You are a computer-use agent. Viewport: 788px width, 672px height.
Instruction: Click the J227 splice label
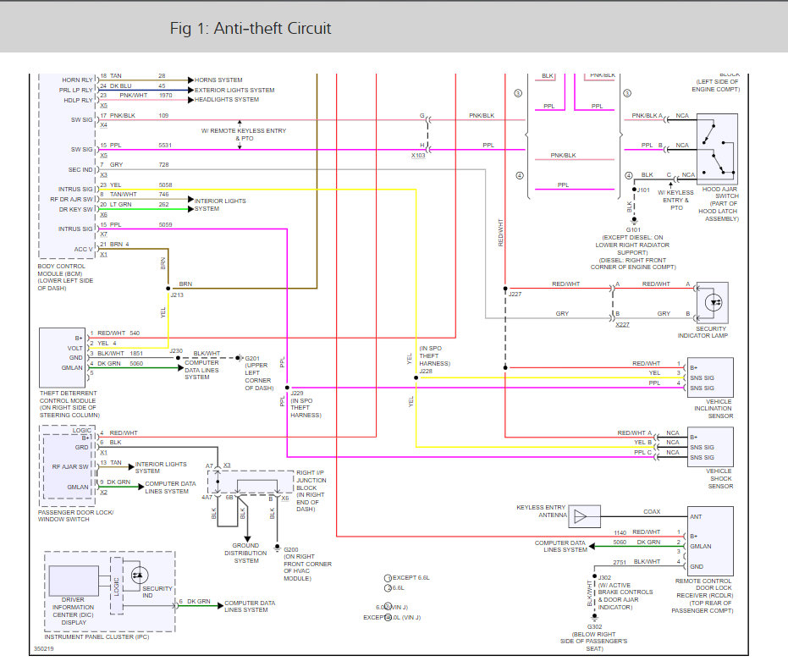coord(515,294)
